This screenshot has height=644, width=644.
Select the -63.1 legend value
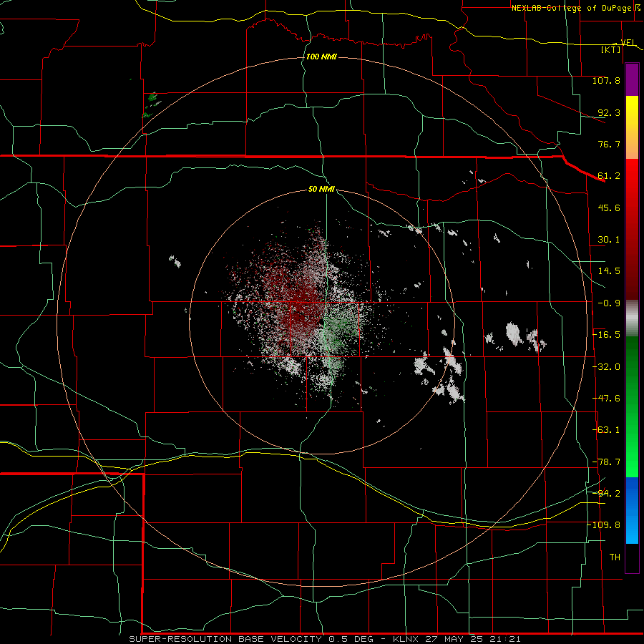[606, 430]
